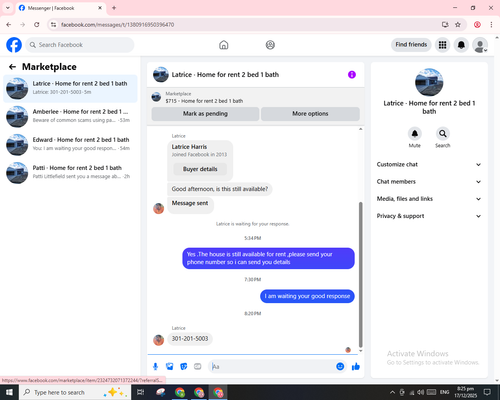Image resolution: width=500 pixels, height=400 pixels.
Task: Close the Messenger | Facebook tab
Action: (x=100, y=8)
